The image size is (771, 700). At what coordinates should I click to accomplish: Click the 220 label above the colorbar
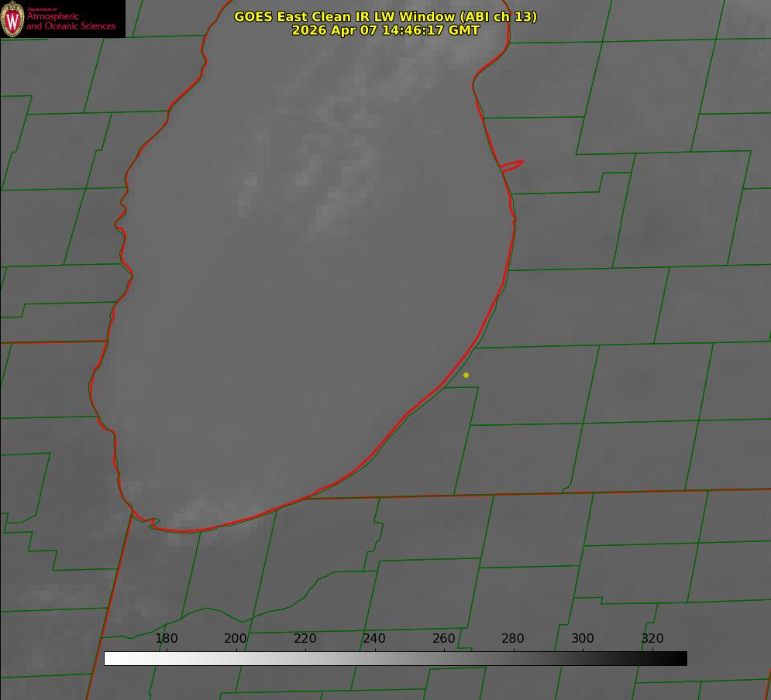tap(305, 638)
